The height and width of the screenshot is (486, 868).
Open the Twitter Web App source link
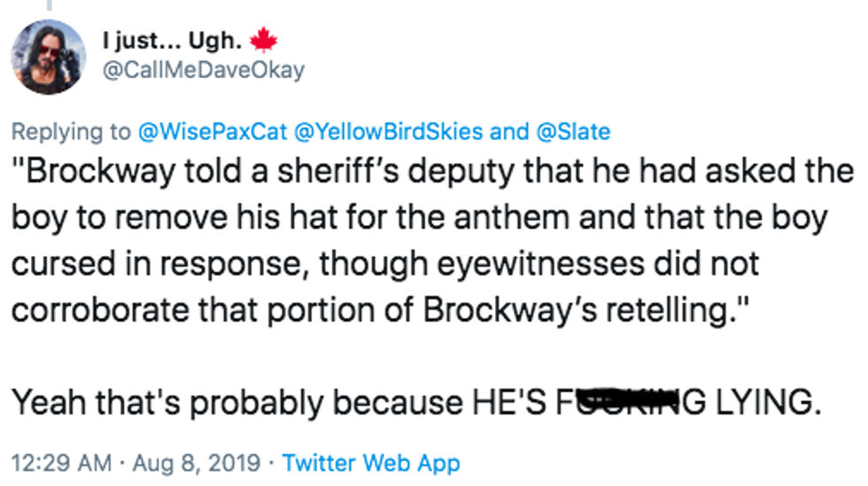pos(371,462)
